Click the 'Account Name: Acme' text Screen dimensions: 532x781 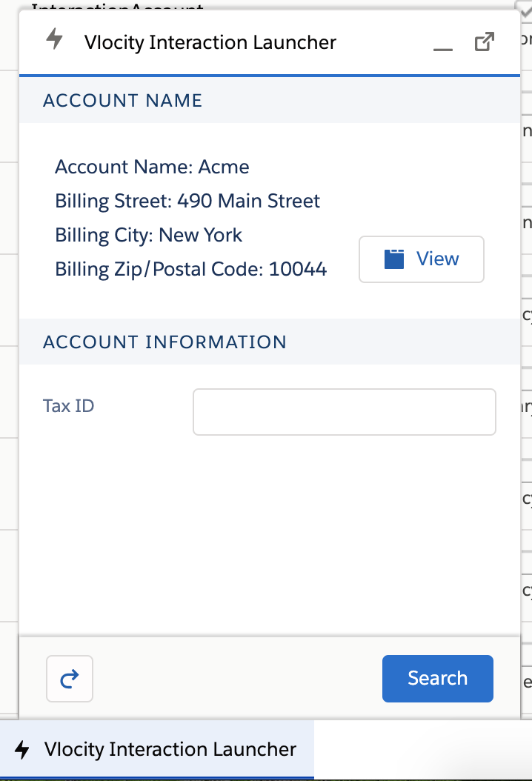coord(152,167)
